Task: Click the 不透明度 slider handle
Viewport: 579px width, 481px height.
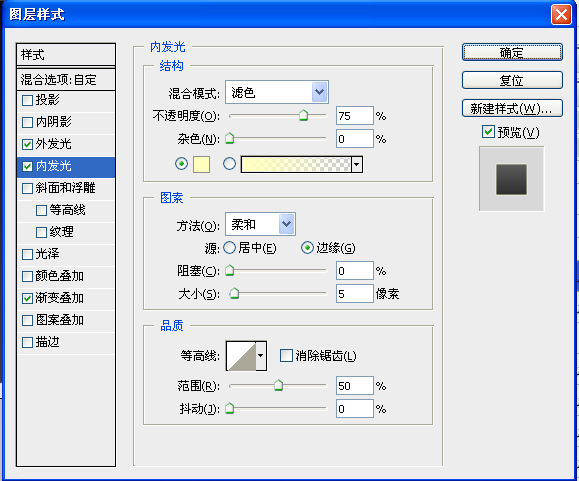Action: click(304, 116)
